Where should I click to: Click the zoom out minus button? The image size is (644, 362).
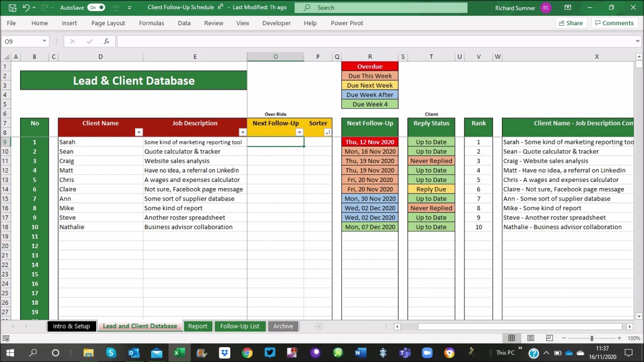click(x=564, y=338)
